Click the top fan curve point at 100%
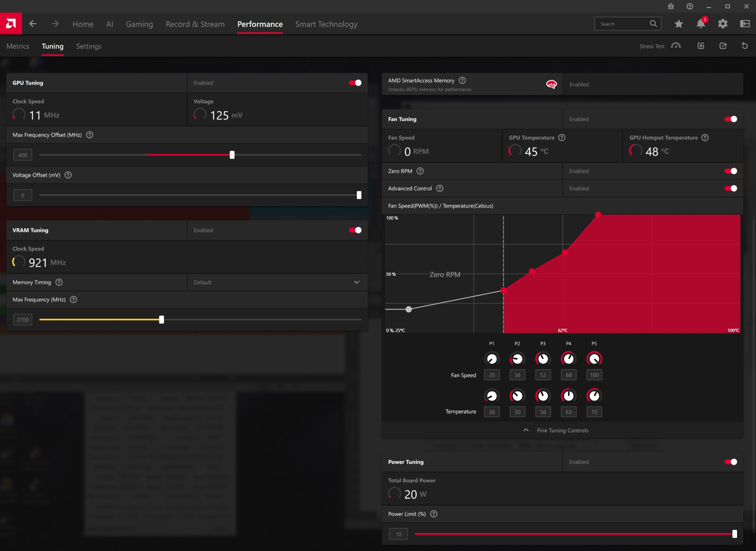The height and width of the screenshot is (551, 756). tap(598, 215)
